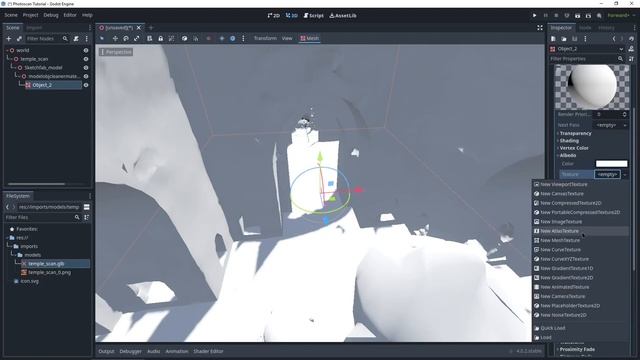The height and width of the screenshot is (360, 640).
Task: Switch to the Script workspace
Action: click(x=313, y=16)
